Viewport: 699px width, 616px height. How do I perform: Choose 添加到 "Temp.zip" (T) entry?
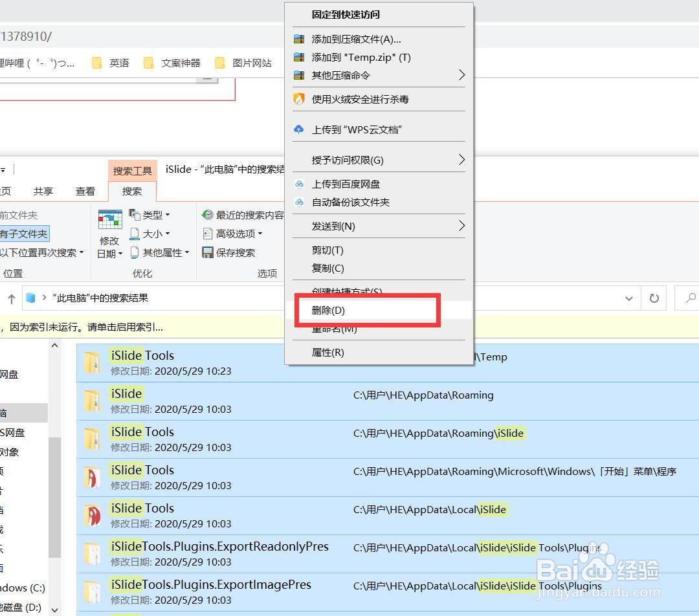[x=379, y=57]
